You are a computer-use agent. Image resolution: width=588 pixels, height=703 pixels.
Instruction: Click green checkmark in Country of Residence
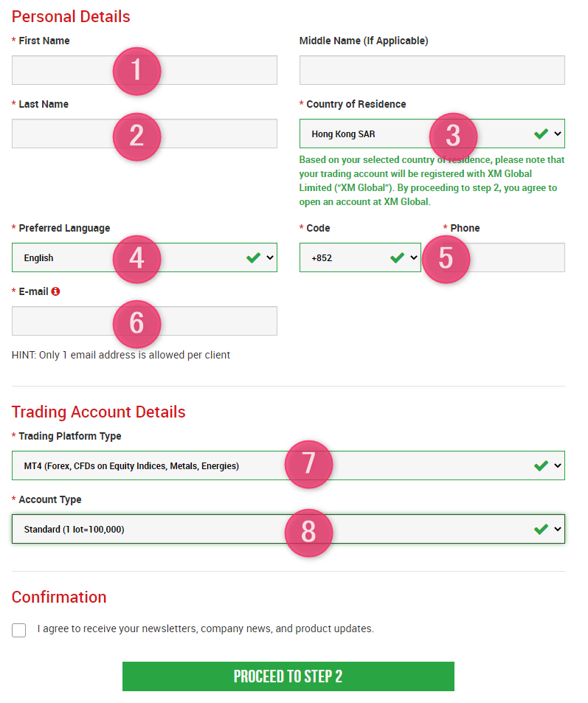coord(541,134)
